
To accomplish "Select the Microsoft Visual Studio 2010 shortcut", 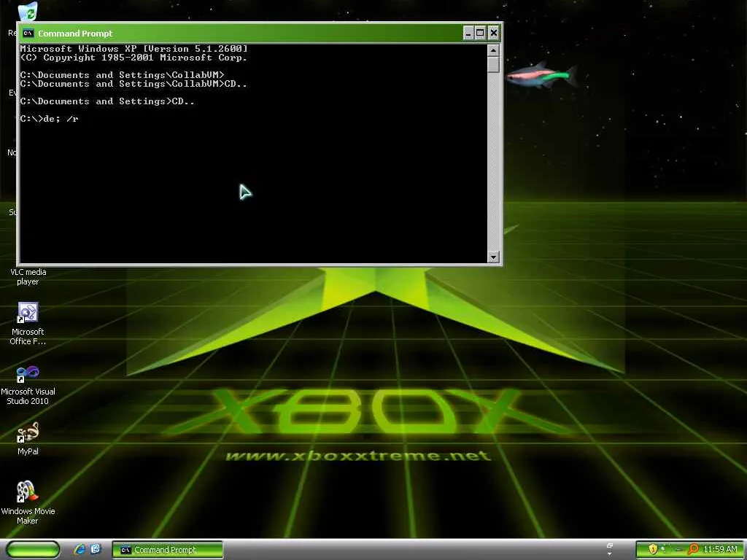I will tap(28, 384).
